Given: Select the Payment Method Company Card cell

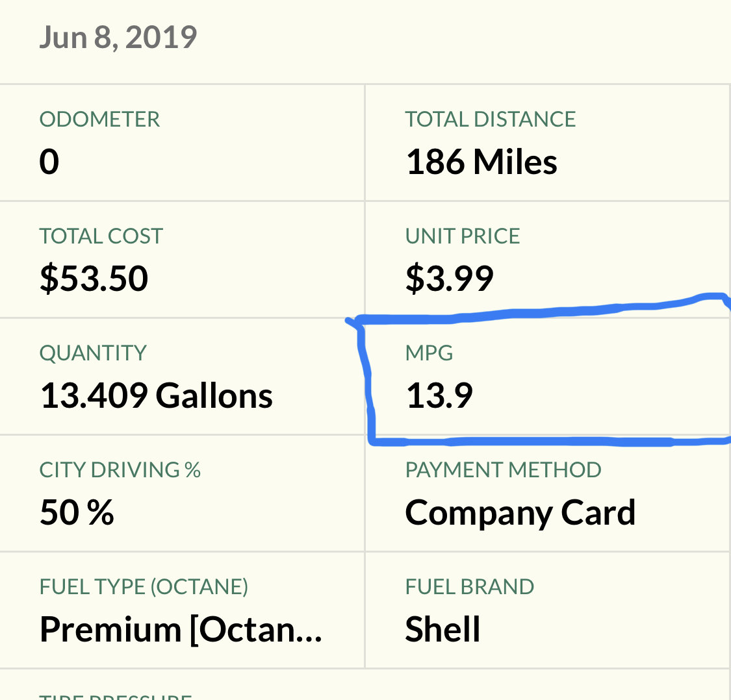Looking at the screenshot, I should pyautogui.click(x=548, y=494).
